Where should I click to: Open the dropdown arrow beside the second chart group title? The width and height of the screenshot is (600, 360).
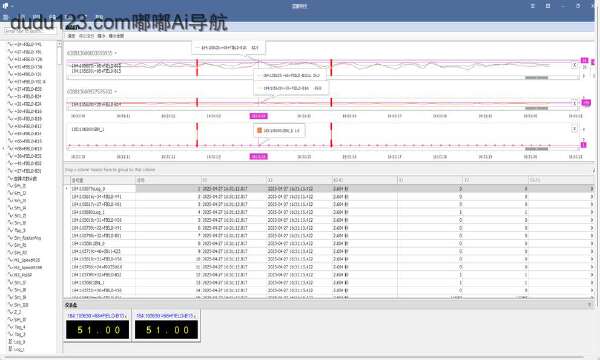(x=116, y=91)
